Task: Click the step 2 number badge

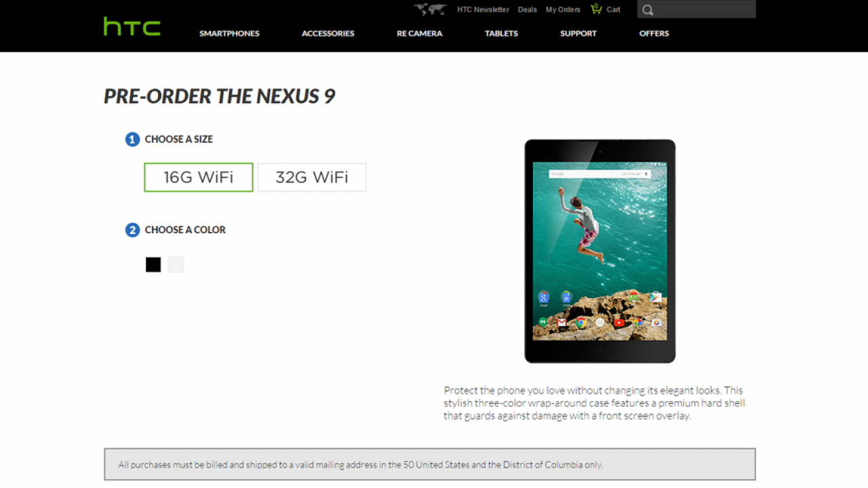Action: point(132,230)
